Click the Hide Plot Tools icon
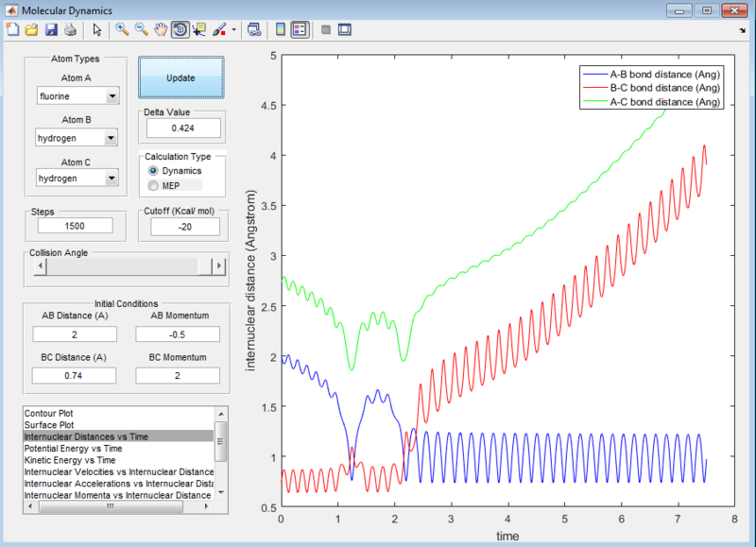 (326, 30)
